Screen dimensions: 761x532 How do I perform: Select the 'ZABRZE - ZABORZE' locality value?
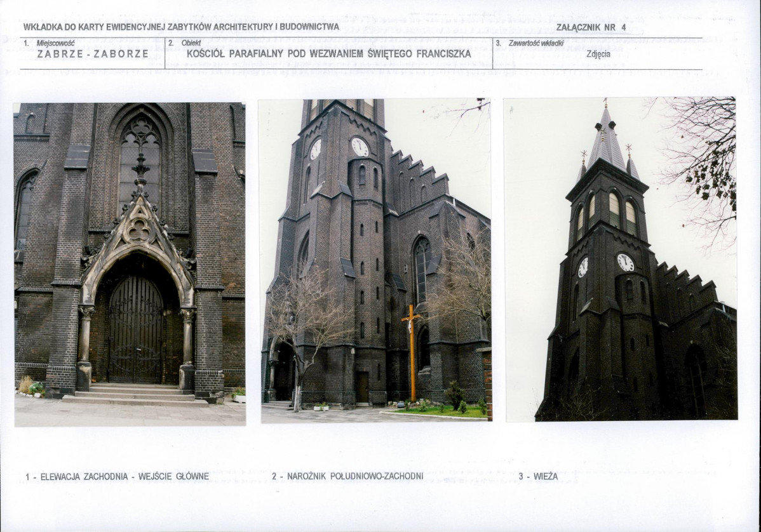(93, 54)
